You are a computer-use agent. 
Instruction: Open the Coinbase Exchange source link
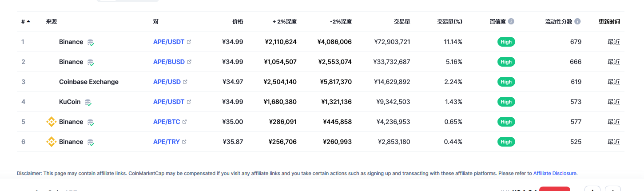point(89,82)
